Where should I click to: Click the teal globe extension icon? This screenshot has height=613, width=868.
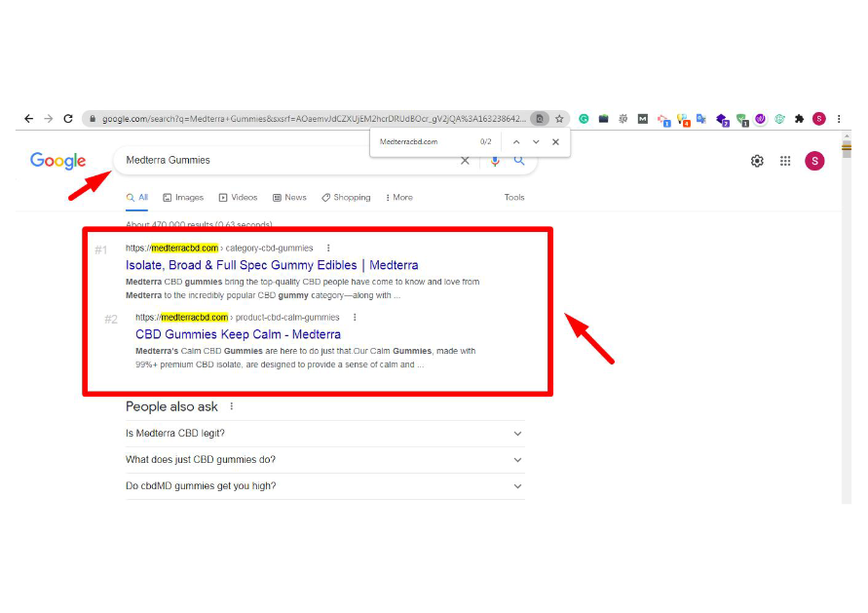(780, 119)
